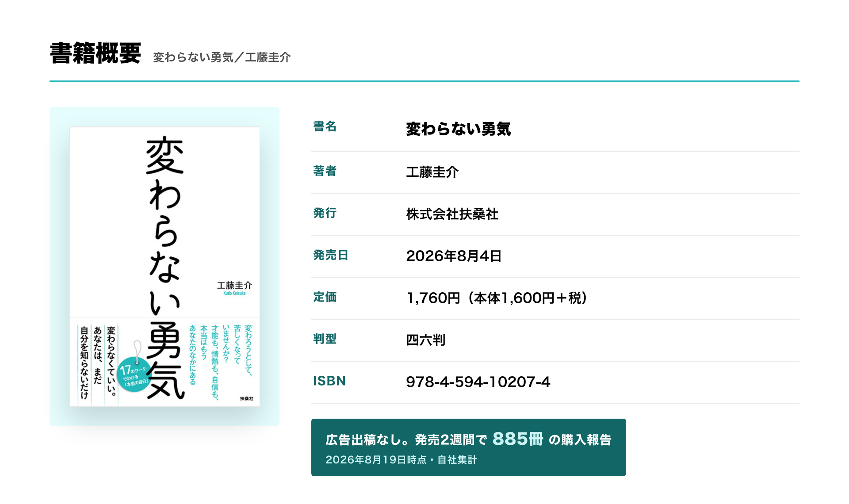Click the ISBN label
849x504 pixels.
coord(329,381)
